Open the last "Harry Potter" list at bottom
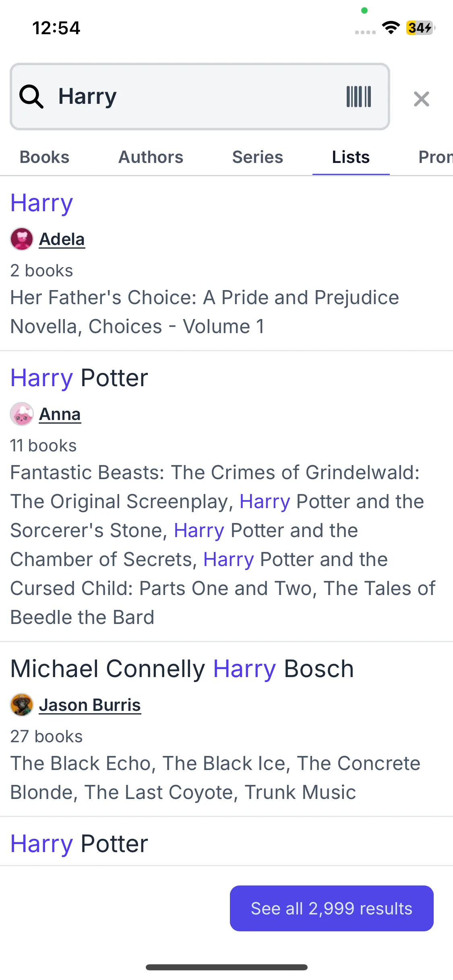 click(79, 844)
